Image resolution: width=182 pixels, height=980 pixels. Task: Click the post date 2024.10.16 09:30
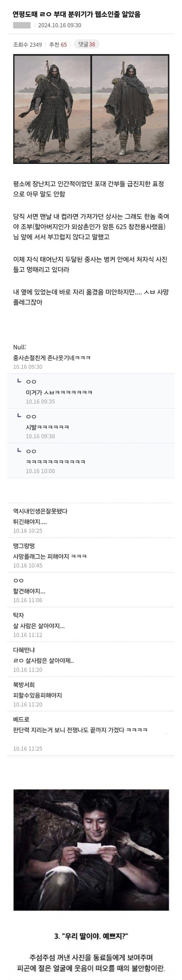60,26
